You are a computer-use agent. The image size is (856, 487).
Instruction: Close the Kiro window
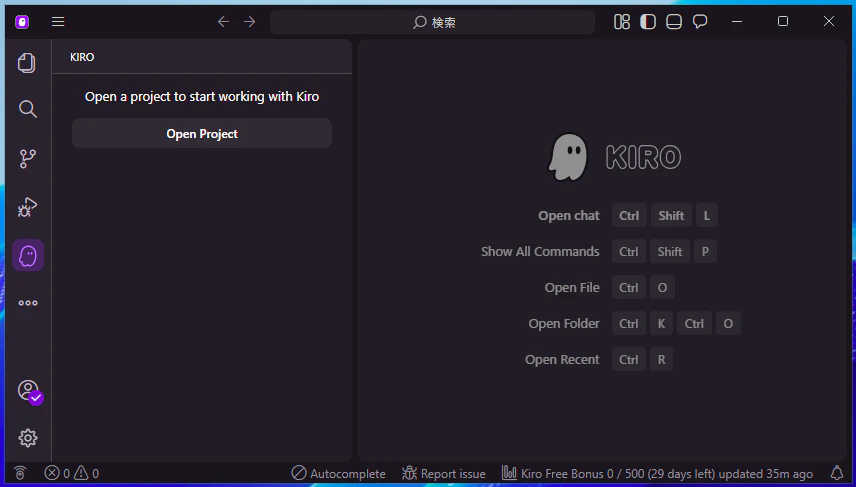click(829, 21)
